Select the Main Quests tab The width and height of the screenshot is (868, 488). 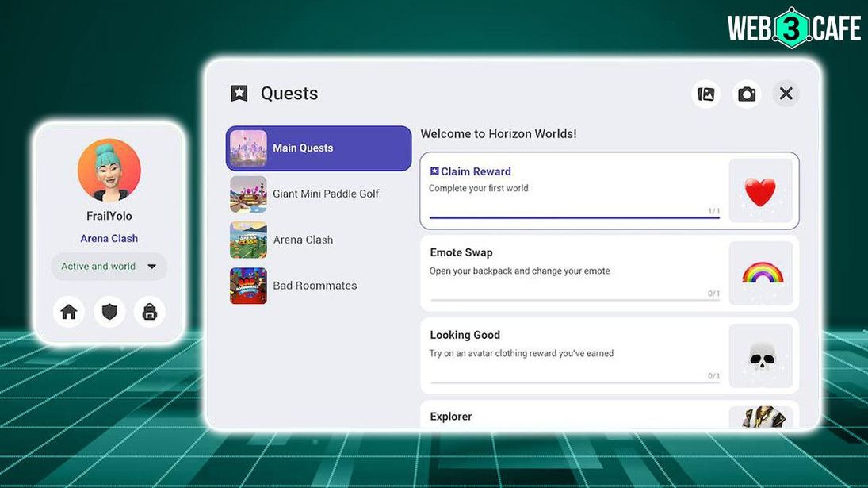(x=319, y=148)
